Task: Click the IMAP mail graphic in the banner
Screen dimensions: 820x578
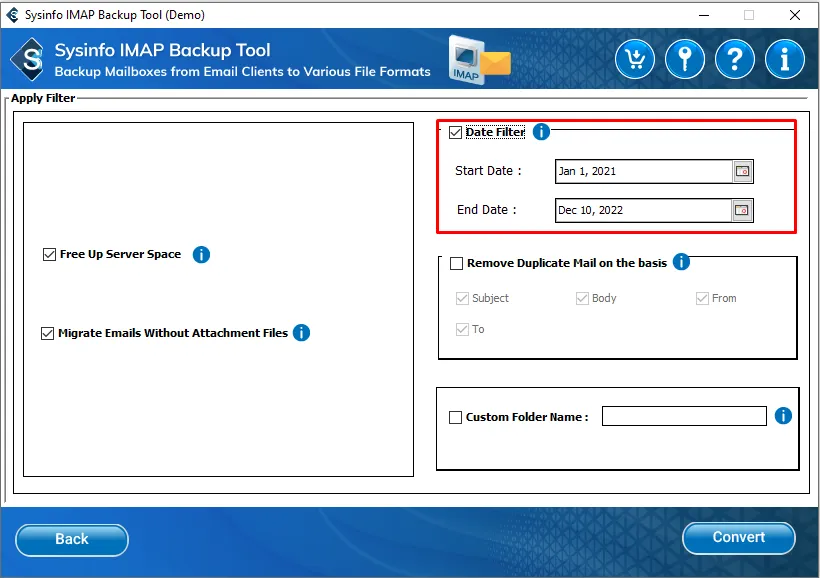Action: pyautogui.click(x=479, y=60)
